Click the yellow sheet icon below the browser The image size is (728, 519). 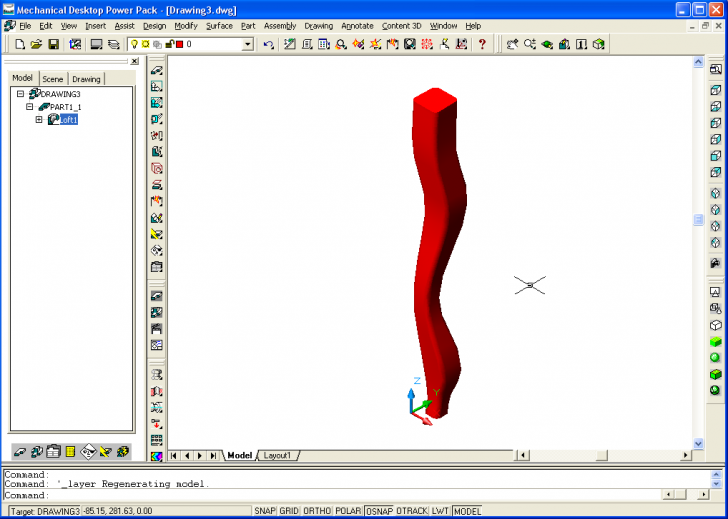(x=71, y=451)
